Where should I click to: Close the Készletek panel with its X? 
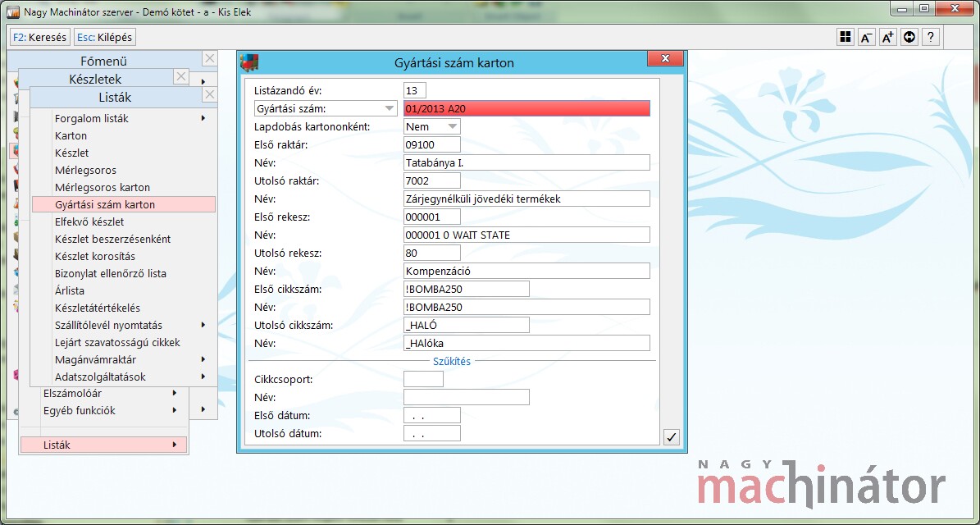coord(180,77)
